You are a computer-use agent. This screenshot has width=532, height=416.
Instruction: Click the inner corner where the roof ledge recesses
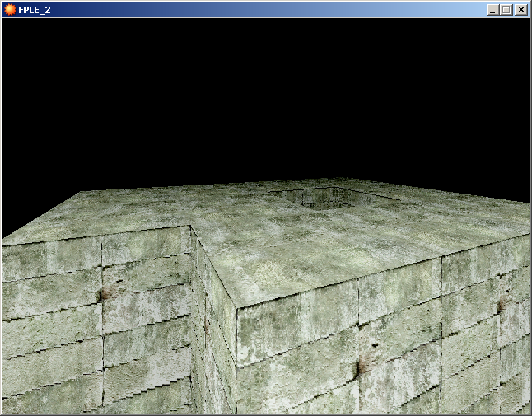point(191,227)
